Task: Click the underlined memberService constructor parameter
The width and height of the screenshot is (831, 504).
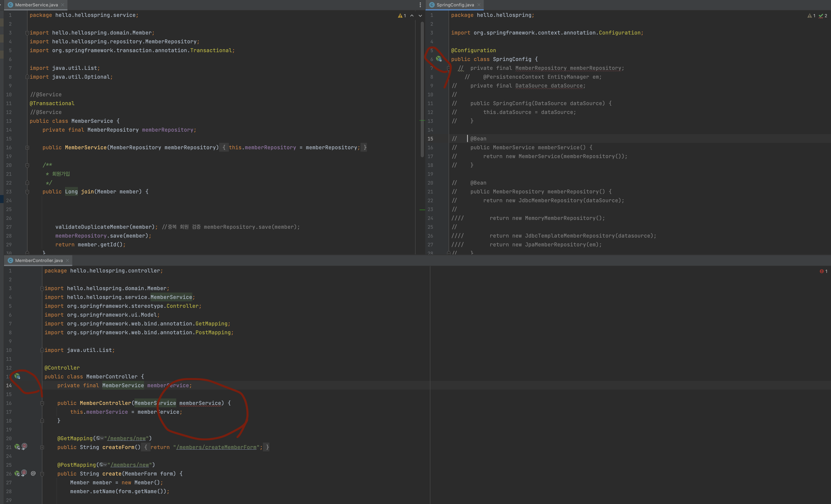Action: tap(200, 403)
